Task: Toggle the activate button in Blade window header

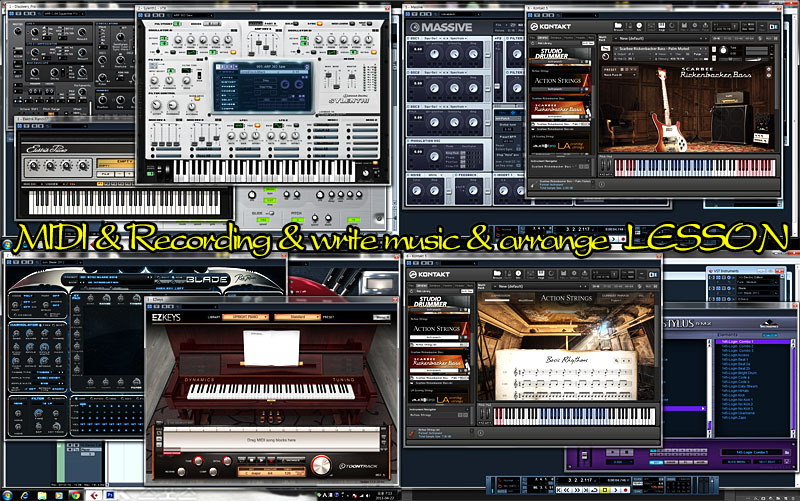Action: [9, 262]
